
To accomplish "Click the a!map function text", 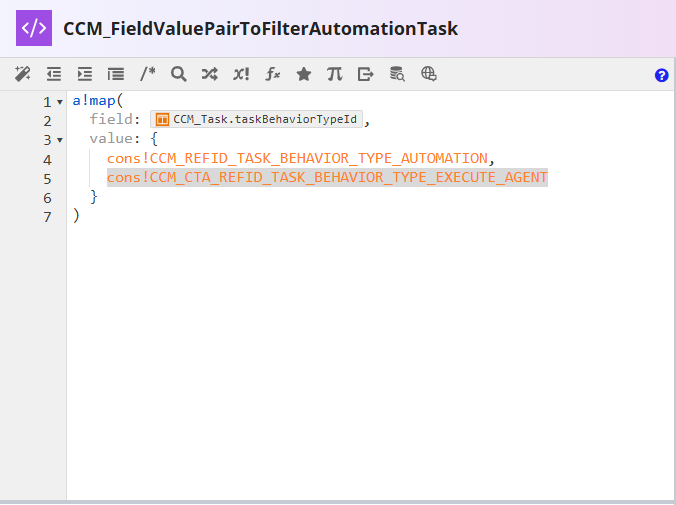I will [94, 100].
